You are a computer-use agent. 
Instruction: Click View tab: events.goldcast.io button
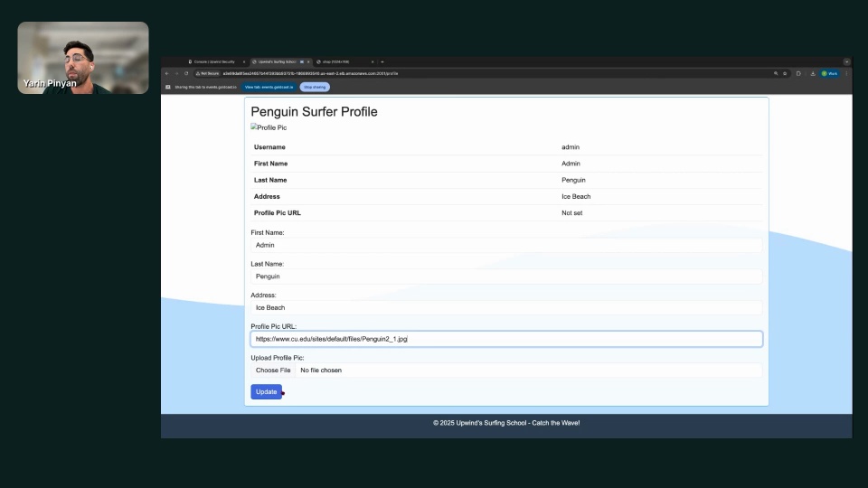(269, 87)
